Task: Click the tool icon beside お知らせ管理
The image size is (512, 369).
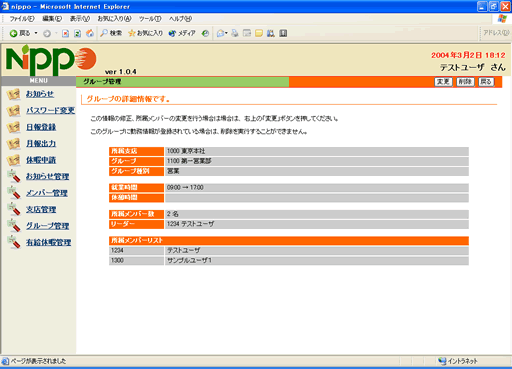Action: point(14,176)
